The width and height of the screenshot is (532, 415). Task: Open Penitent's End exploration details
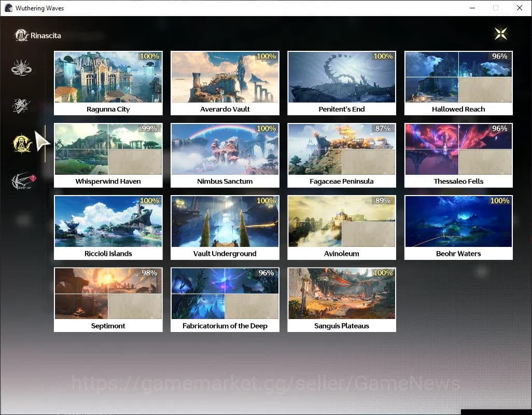(x=342, y=83)
